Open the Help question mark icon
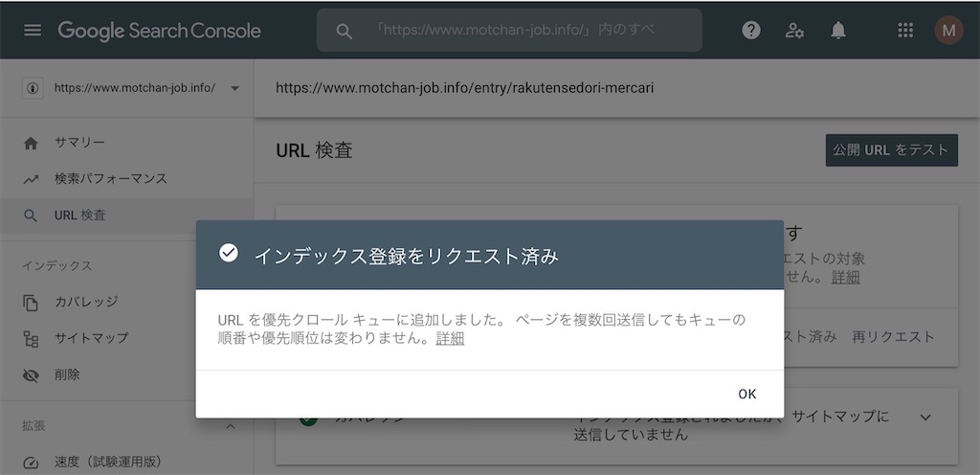 (x=751, y=30)
